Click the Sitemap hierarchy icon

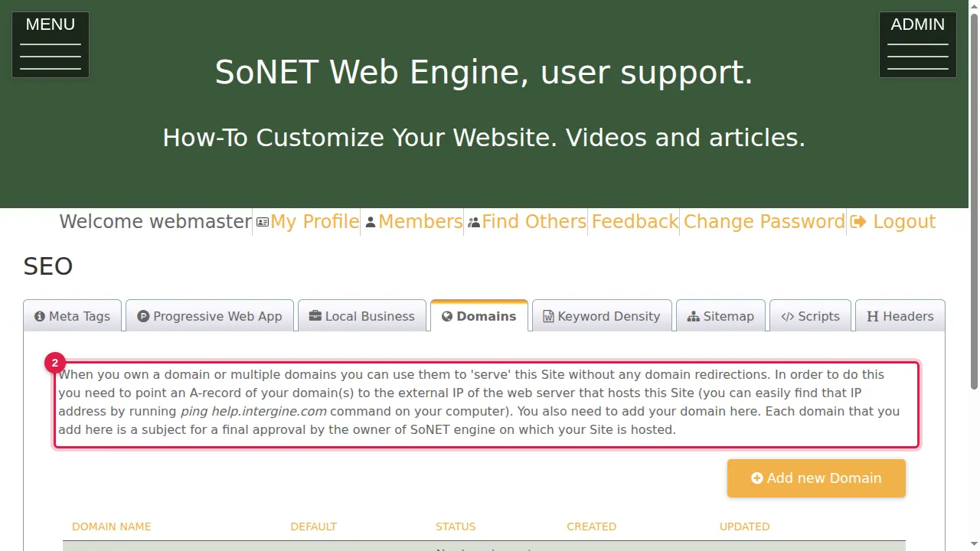694,316
